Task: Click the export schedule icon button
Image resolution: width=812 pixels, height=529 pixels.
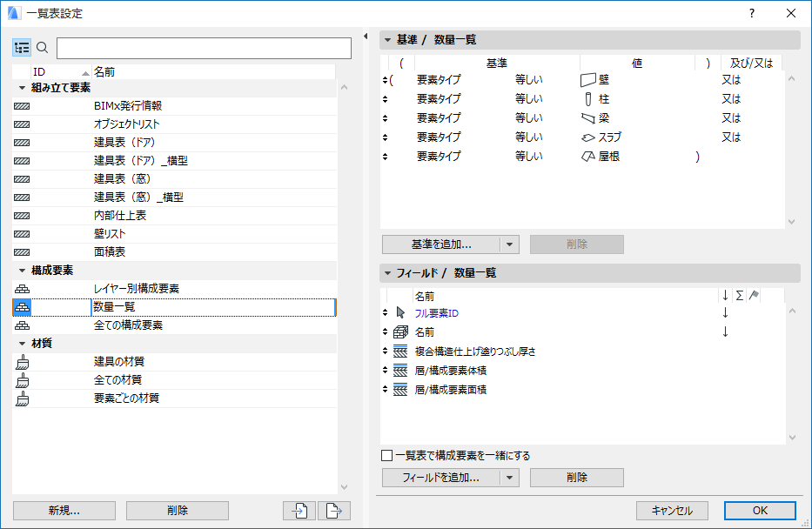Action: coord(334,511)
